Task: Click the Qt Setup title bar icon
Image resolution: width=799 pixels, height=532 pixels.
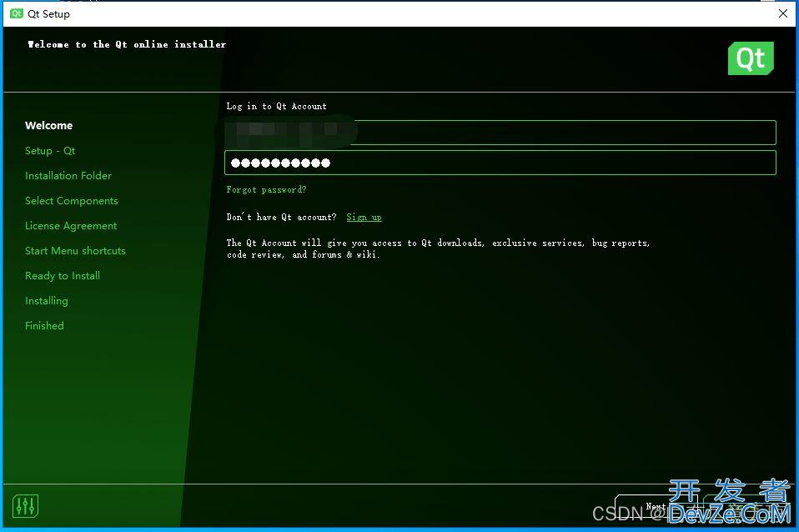Action: click(17, 13)
